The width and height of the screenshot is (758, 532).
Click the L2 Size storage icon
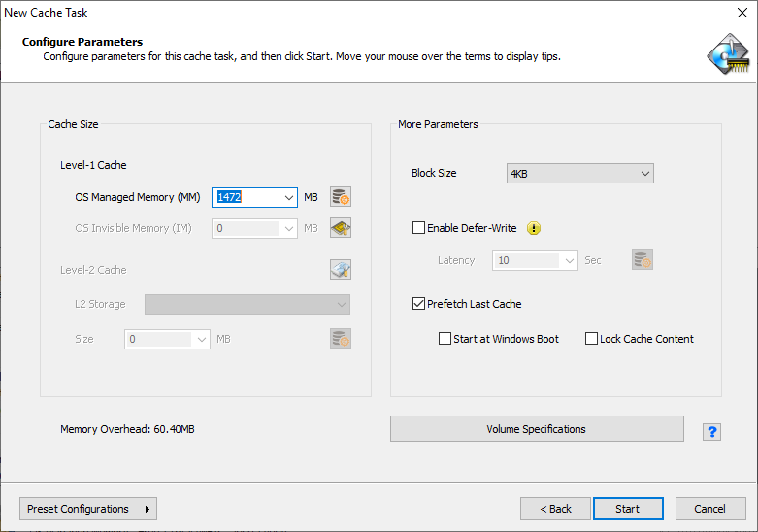(x=340, y=339)
